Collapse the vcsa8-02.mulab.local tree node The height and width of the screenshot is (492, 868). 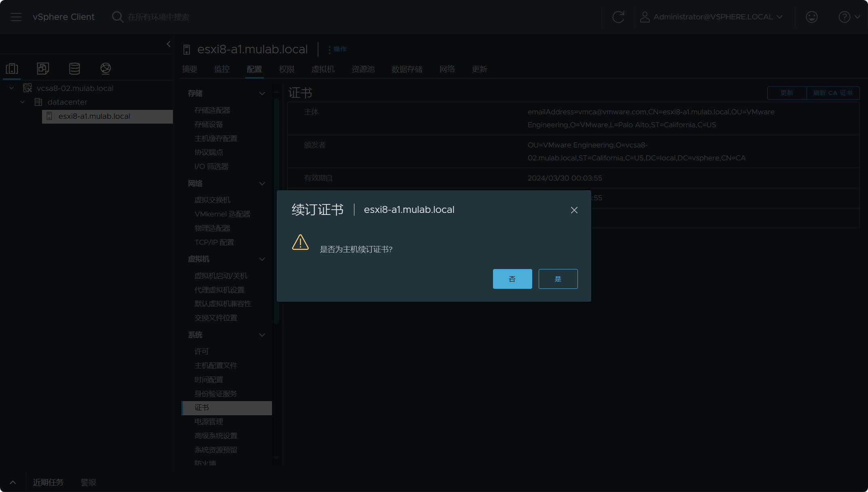(11, 88)
